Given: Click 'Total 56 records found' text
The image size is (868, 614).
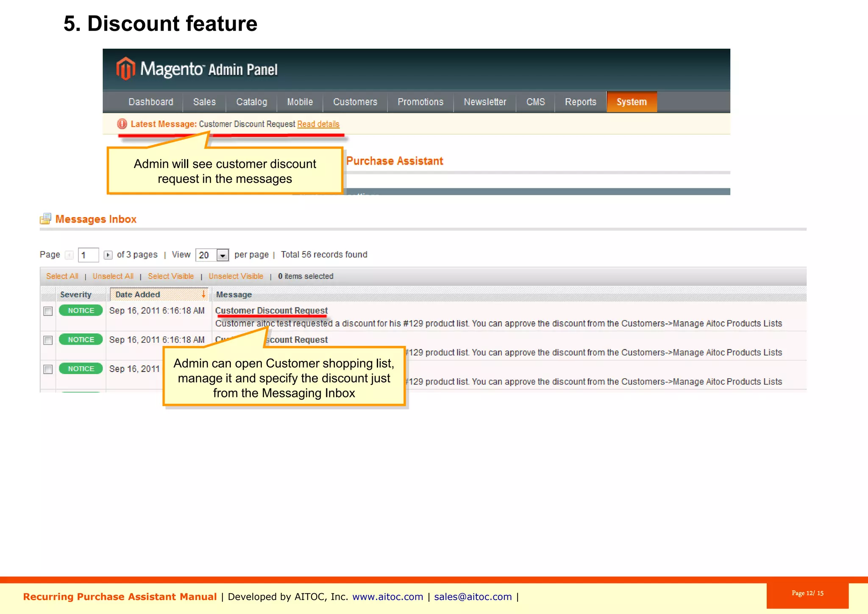Looking at the screenshot, I should [324, 254].
